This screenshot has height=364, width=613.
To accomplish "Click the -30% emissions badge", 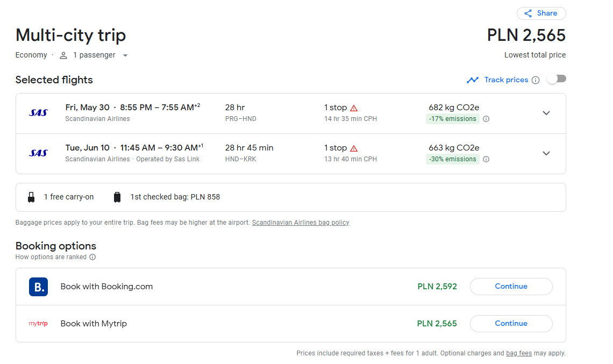I will 452,159.
